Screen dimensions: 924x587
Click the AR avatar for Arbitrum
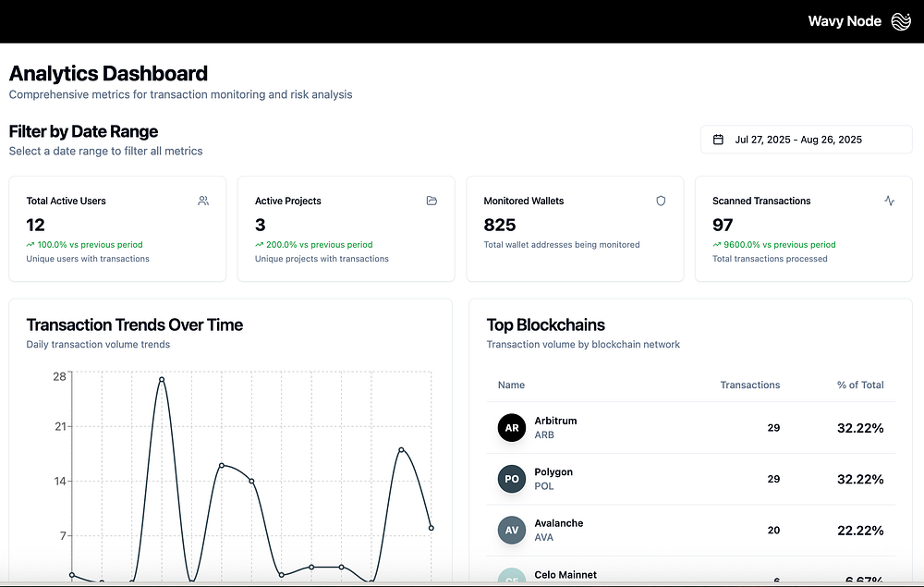(512, 428)
